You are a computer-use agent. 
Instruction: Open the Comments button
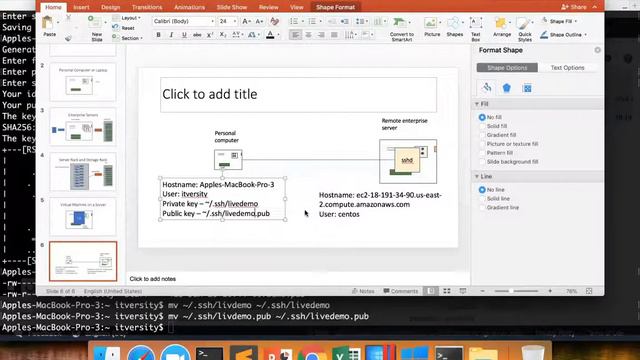click(401, 291)
